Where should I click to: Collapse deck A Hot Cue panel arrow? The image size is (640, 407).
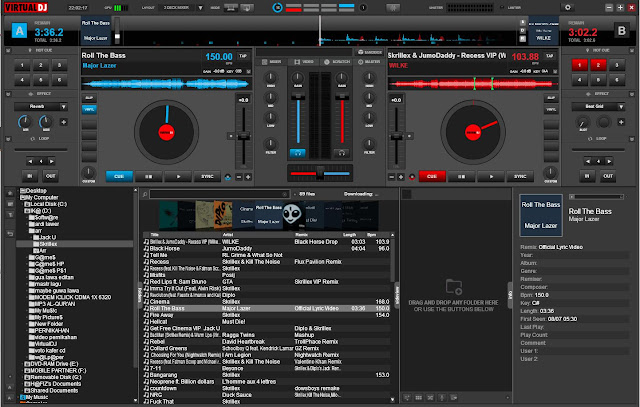(8, 50)
